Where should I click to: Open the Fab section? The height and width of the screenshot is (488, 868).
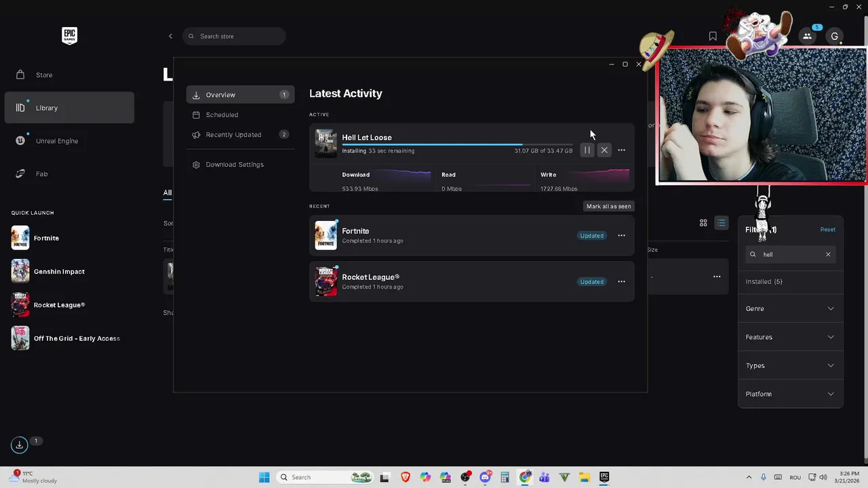[69, 174]
